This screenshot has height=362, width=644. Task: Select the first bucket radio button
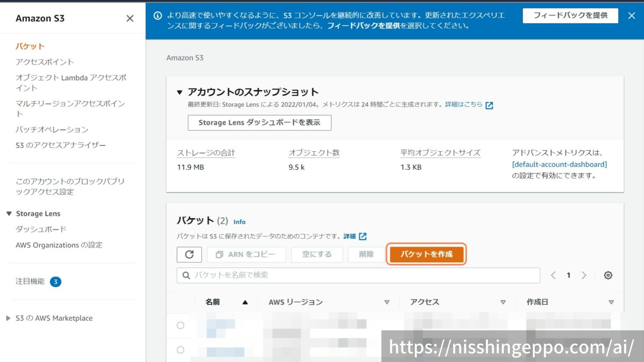click(x=180, y=325)
